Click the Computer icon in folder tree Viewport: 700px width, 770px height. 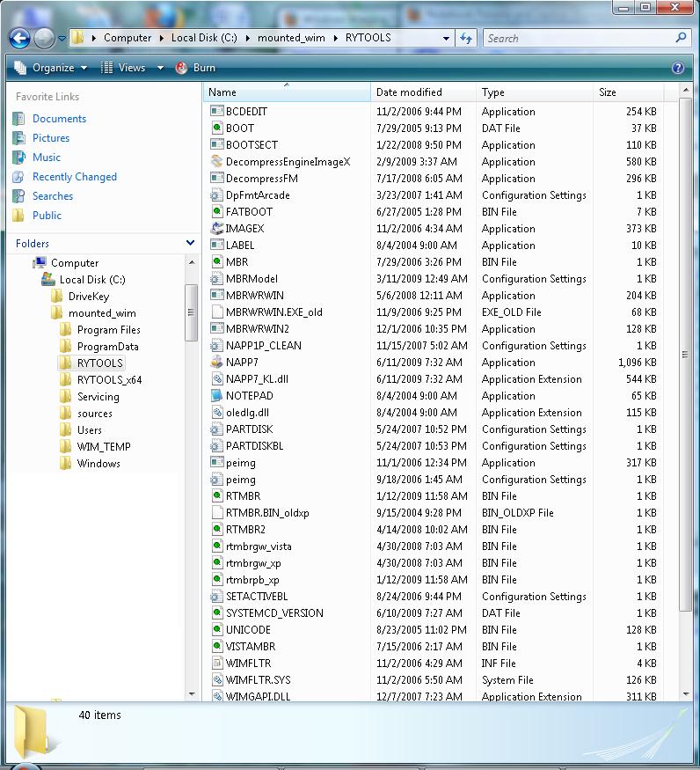tap(40, 263)
